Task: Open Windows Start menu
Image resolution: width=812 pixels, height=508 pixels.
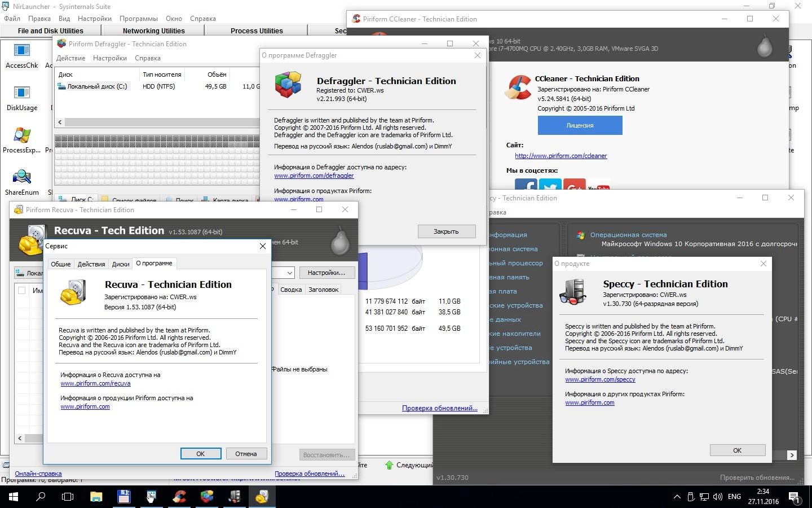Action: coord(13,497)
